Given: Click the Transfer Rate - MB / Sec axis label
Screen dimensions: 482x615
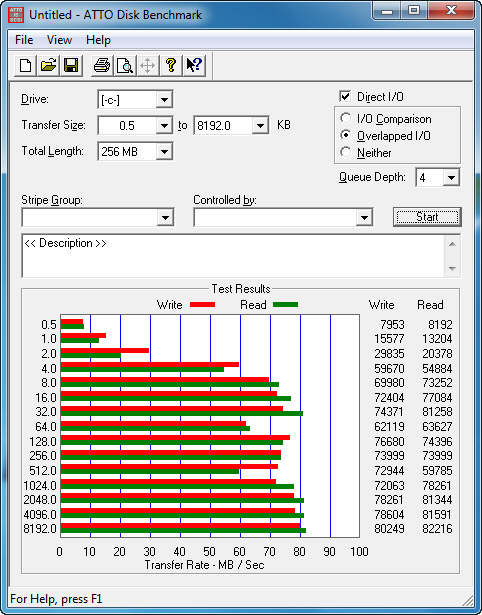Looking at the screenshot, I should coord(204,565).
